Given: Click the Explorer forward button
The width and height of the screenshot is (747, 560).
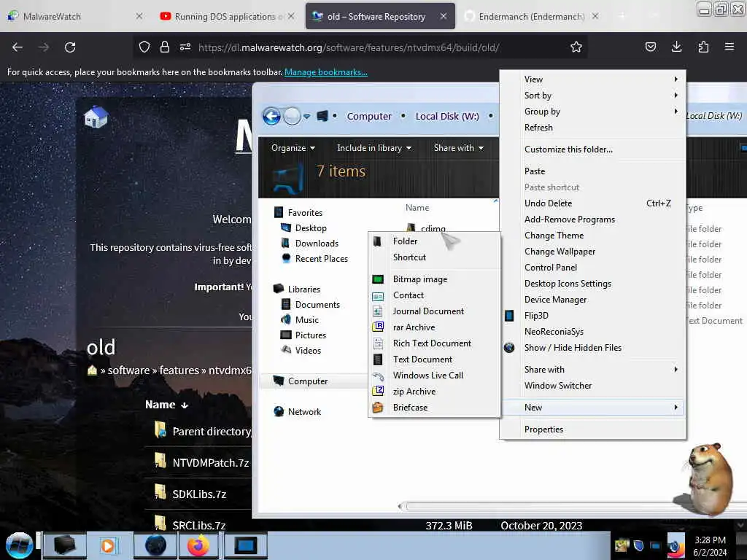Looking at the screenshot, I should (x=292, y=116).
